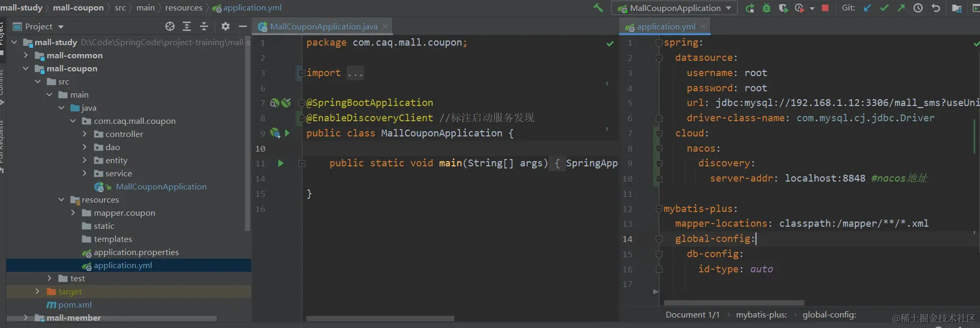
Task: Push commits with the green up-right arrow
Action: (901, 8)
